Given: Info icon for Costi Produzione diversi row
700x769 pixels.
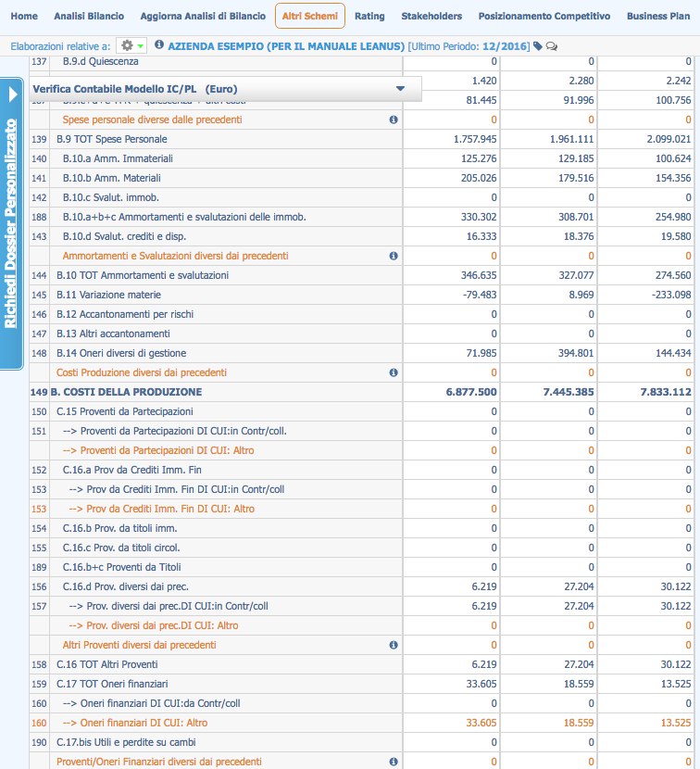Looking at the screenshot, I should click(x=394, y=372).
